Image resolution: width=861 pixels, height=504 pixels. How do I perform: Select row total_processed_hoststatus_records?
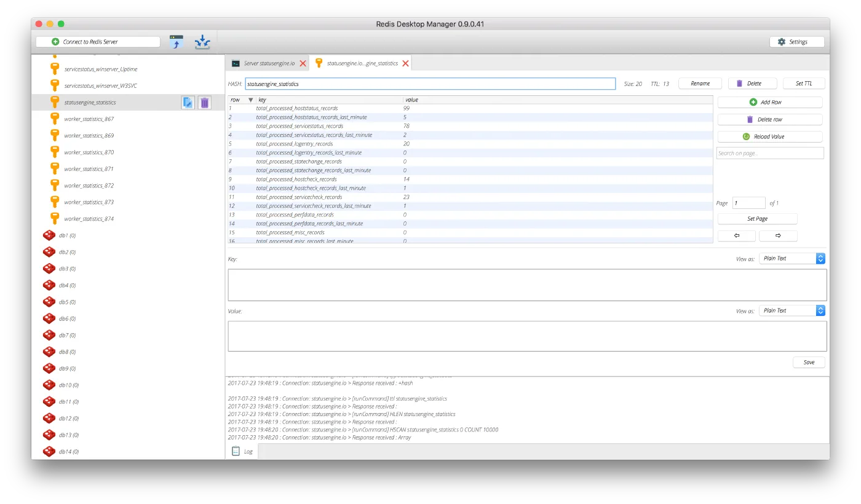[470, 108]
